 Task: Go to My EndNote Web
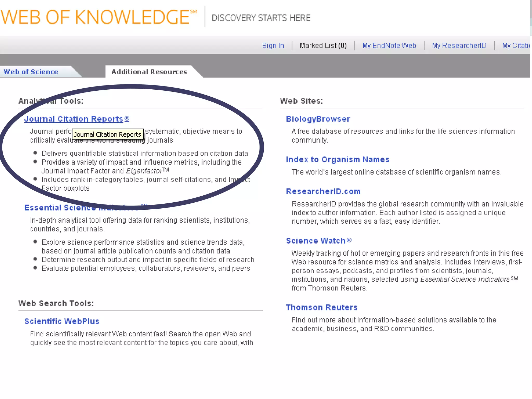[389, 46]
